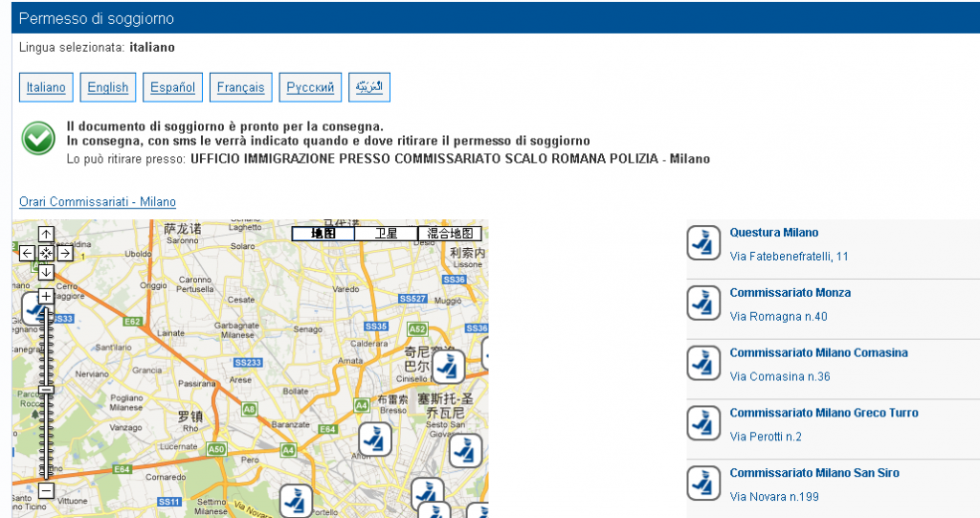Select the Arabic language button

[x=369, y=87]
